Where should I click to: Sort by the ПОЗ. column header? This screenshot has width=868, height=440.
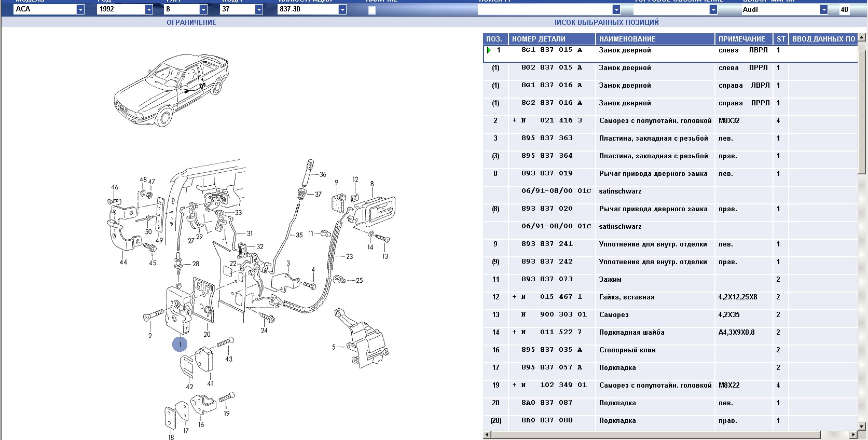click(494, 39)
